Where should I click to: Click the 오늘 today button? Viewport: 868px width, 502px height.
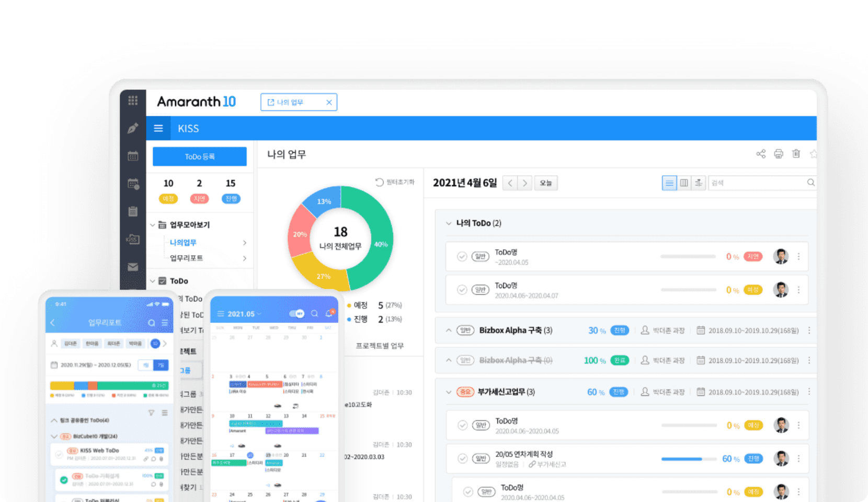click(546, 183)
